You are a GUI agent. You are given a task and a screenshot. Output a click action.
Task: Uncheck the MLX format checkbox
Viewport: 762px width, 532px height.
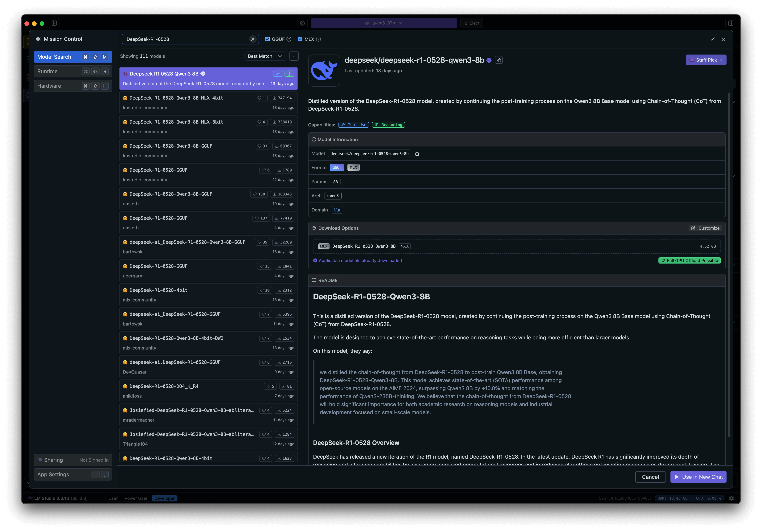tap(300, 39)
